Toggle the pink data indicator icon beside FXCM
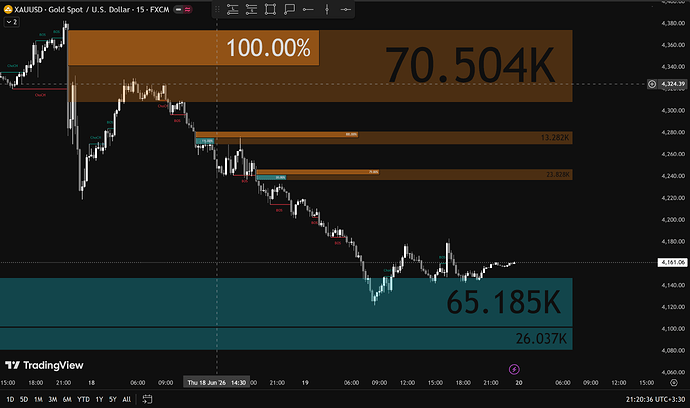Image resolution: width=690 pixels, height=408 pixels. pos(188,9)
